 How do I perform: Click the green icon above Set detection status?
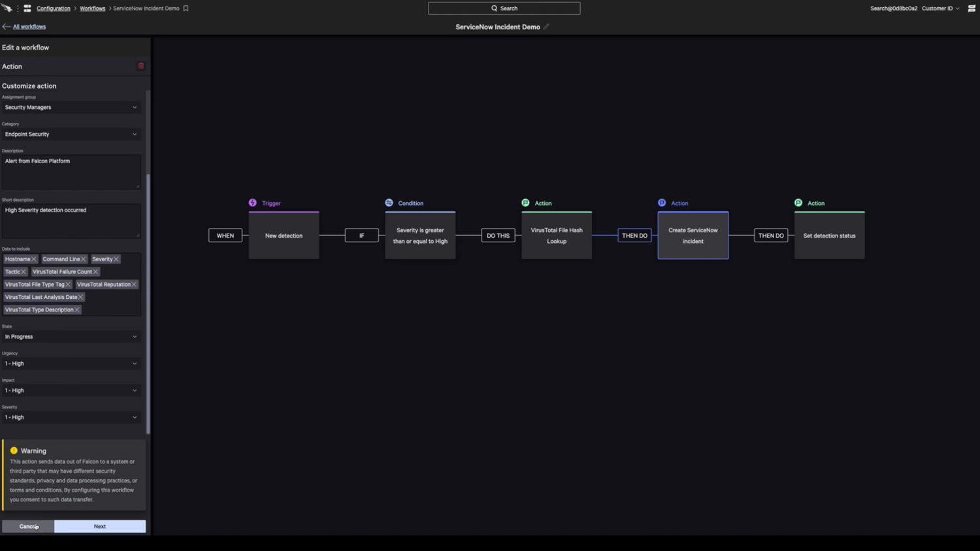(798, 203)
